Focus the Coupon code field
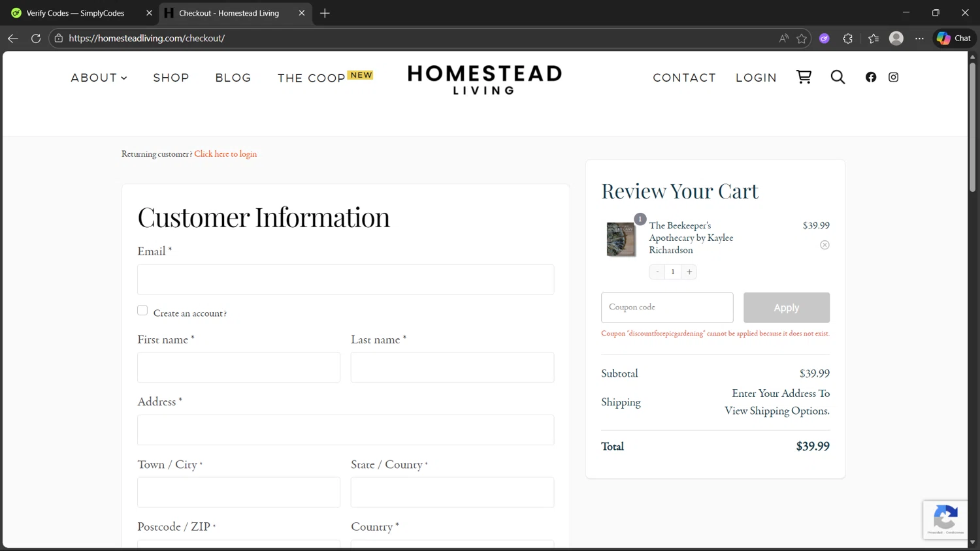Screen dimensions: 980x551 point(667,307)
